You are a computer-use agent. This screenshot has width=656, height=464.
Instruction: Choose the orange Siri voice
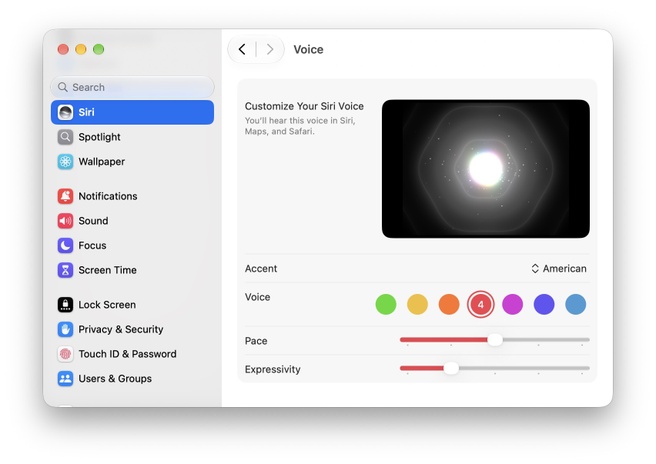point(449,304)
